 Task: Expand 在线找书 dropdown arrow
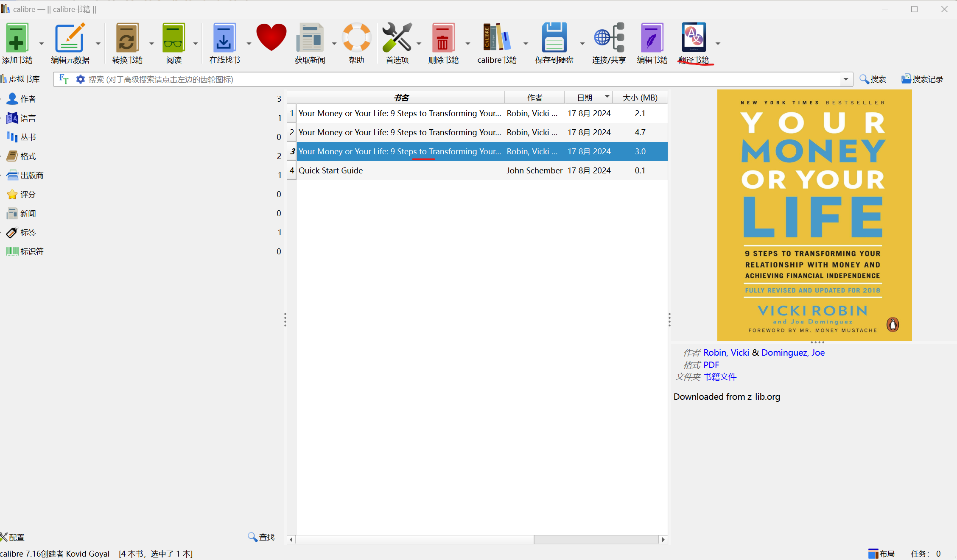point(249,43)
